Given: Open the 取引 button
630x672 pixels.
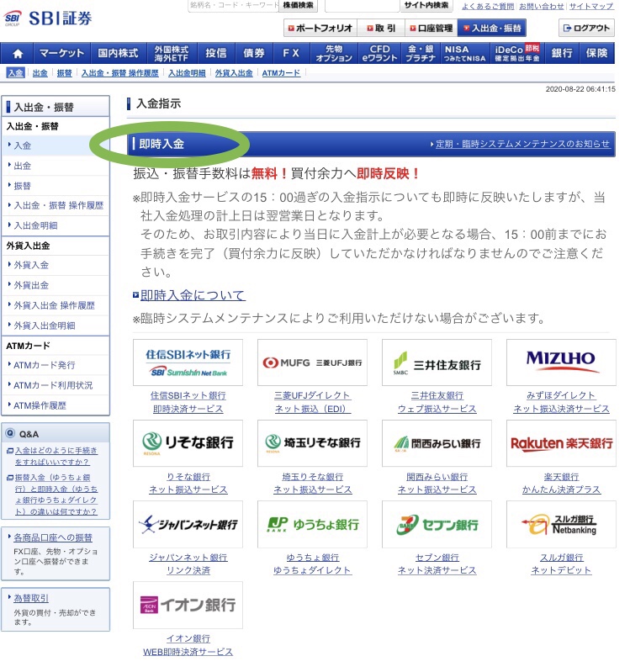Looking at the screenshot, I should (x=381, y=29).
